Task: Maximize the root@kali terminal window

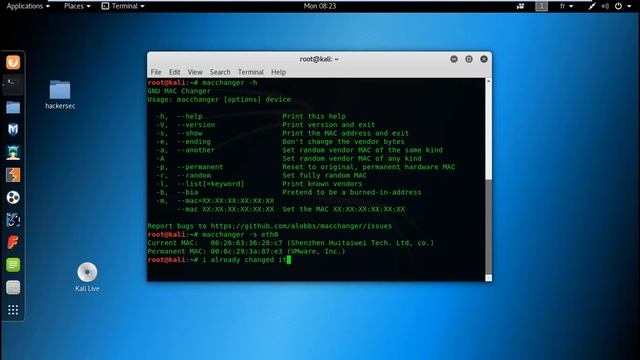Action: (x=469, y=59)
